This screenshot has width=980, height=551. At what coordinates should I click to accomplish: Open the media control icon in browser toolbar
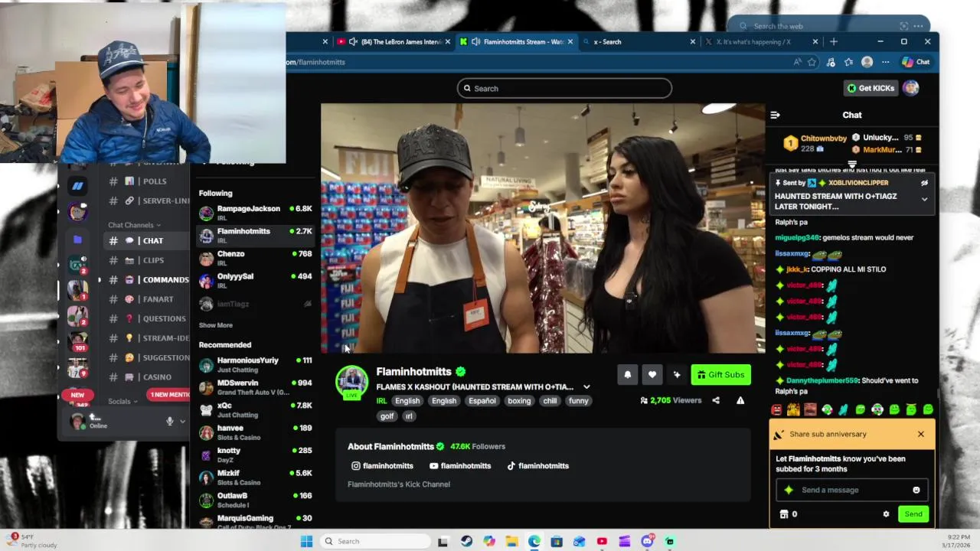coord(831,62)
